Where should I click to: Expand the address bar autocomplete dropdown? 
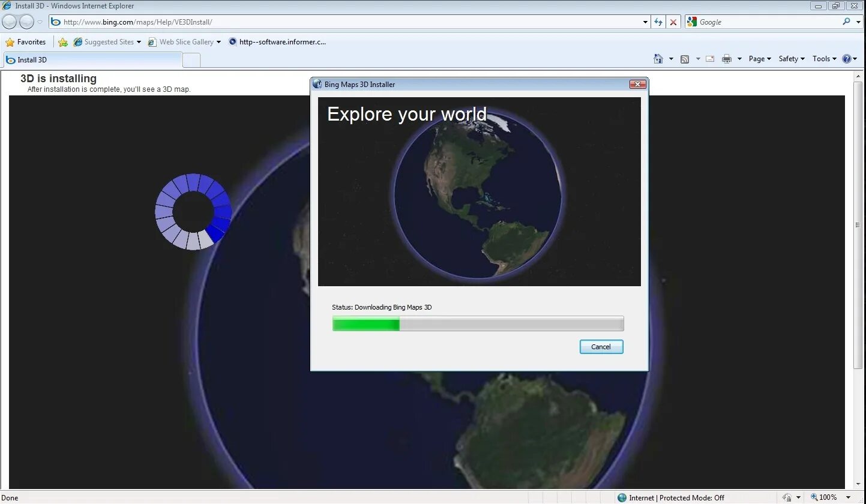click(646, 22)
